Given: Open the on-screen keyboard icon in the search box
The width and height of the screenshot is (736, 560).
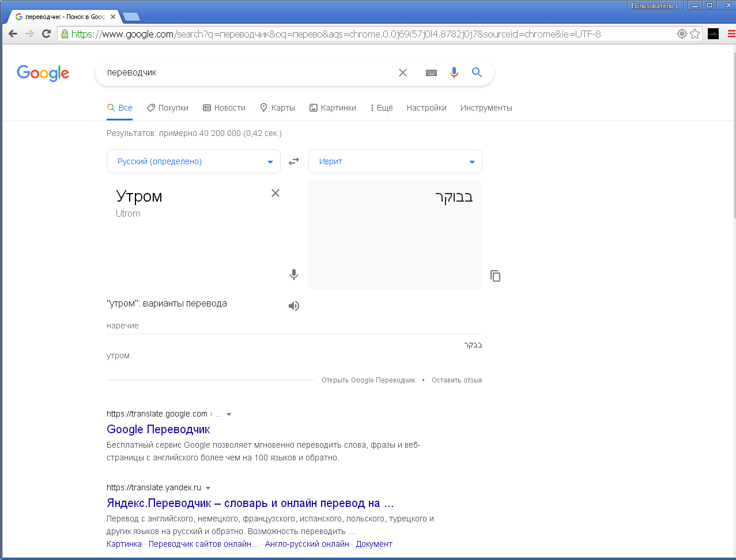Looking at the screenshot, I should pyautogui.click(x=431, y=73).
